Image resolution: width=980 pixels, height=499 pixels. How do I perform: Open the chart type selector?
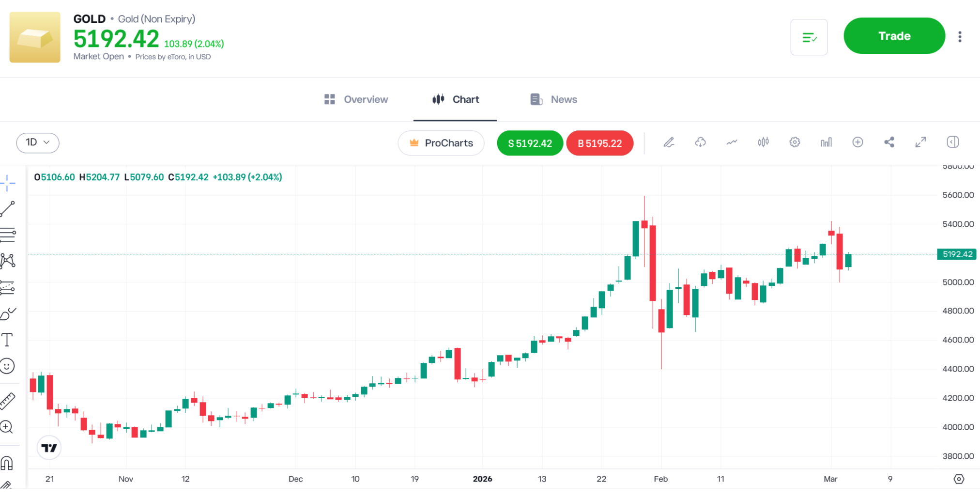coord(763,142)
